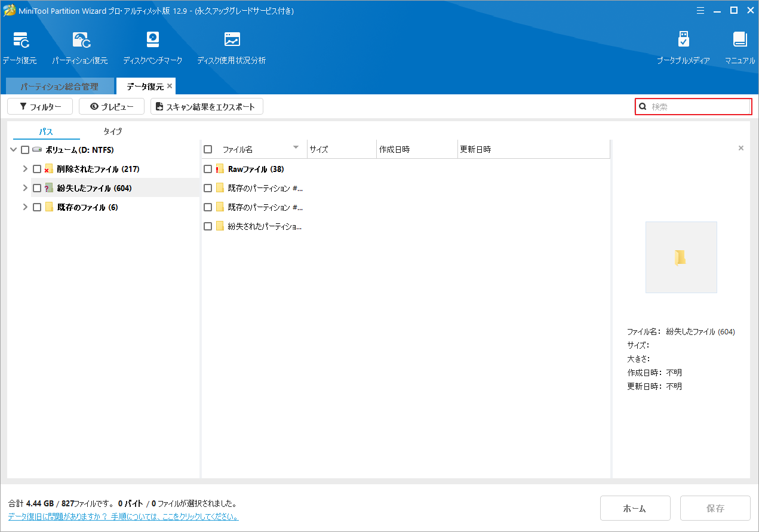Viewport: 759px width, 532px height.
Task: Select the データ復元 tab
Action: click(x=145, y=87)
